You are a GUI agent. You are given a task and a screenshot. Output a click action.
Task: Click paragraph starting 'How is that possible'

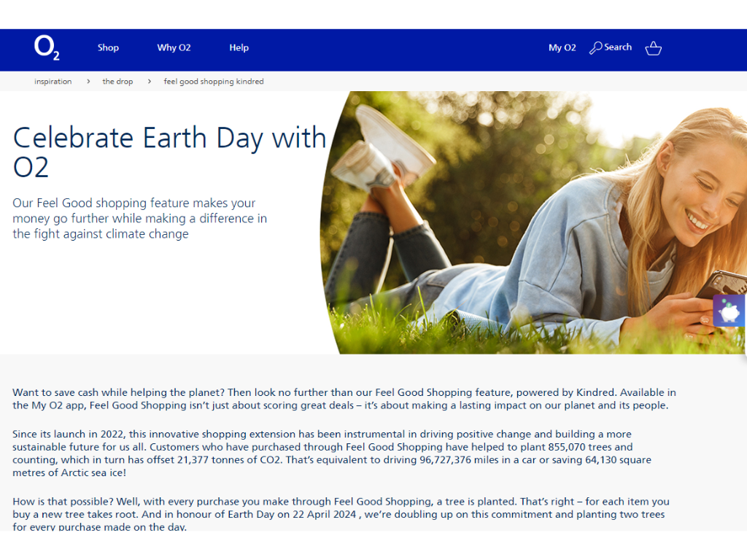coord(341,514)
